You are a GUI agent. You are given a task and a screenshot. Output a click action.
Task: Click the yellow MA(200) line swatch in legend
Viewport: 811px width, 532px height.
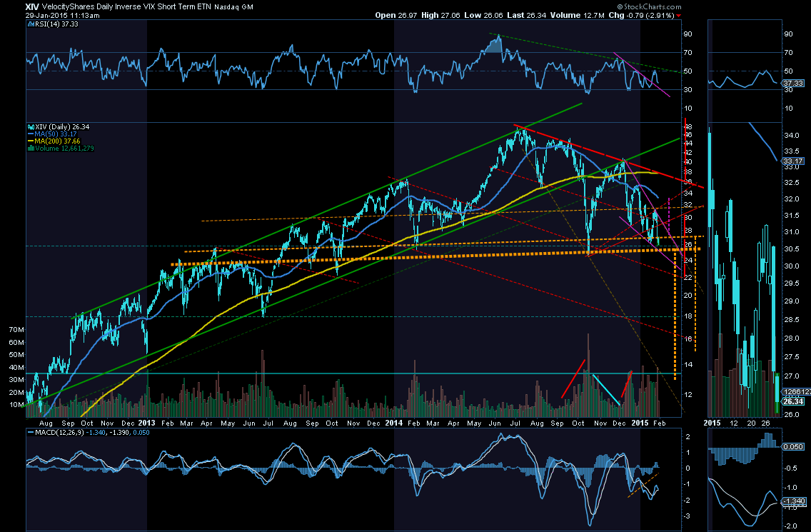(31, 141)
